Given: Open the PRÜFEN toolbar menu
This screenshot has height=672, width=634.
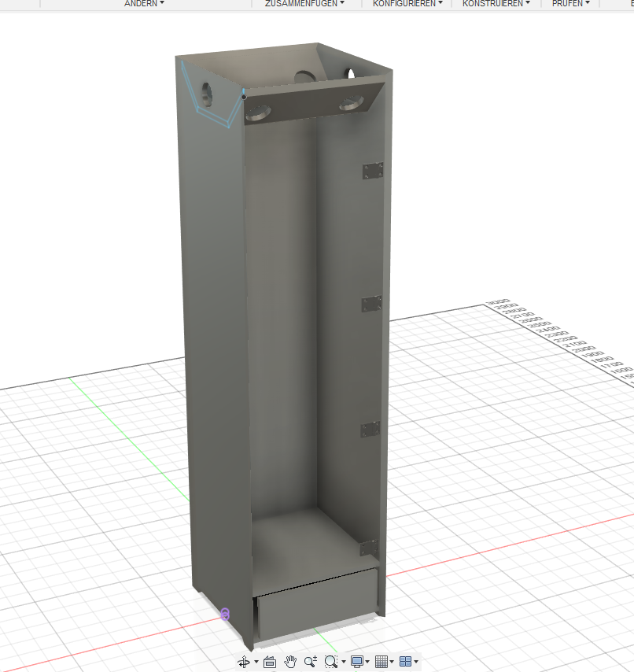Looking at the screenshot, I should coord(571,3).
